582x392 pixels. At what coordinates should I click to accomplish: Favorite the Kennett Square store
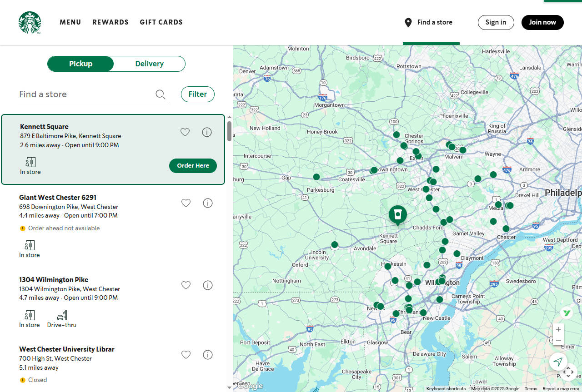(185, 132)
